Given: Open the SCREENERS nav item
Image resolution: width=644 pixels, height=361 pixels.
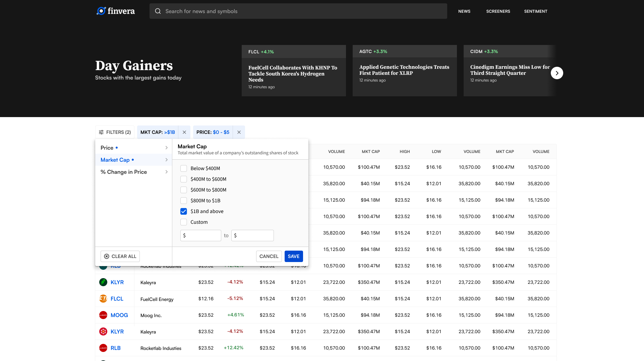Looking at the screenshot, I should tap(498, 11).
